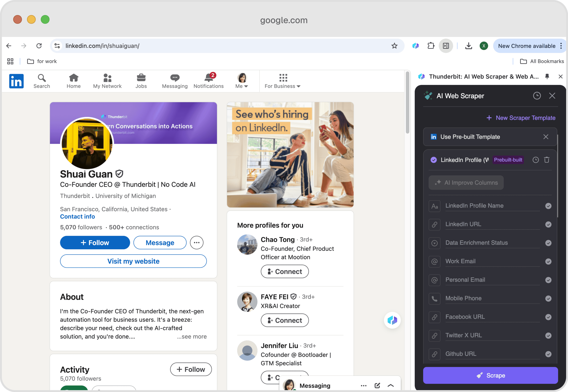This screenshot has height=392, width=568.
Task: Click the floating Thunderbit bubble icon
Action: pyautogui.click(x=392, y=320)
